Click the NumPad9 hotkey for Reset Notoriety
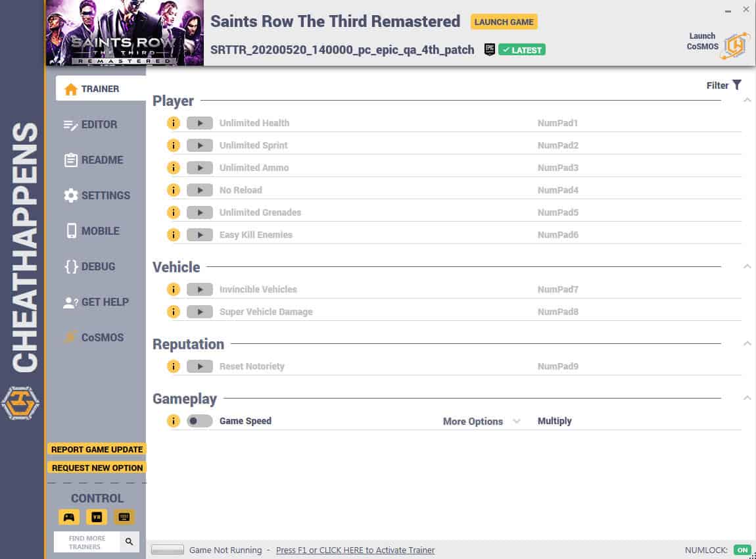The width and height of the screenshot is (756, 559). click(558, 366)
